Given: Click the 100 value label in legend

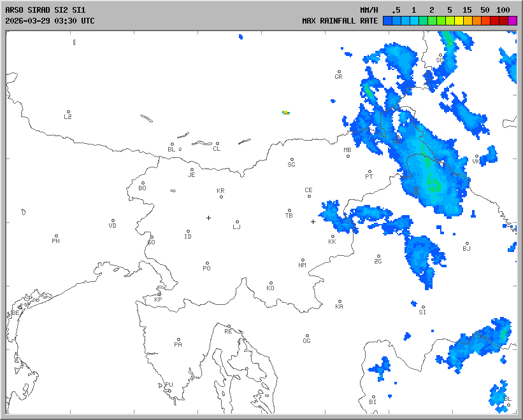Looking at the screenshot, I should (503, 10).
